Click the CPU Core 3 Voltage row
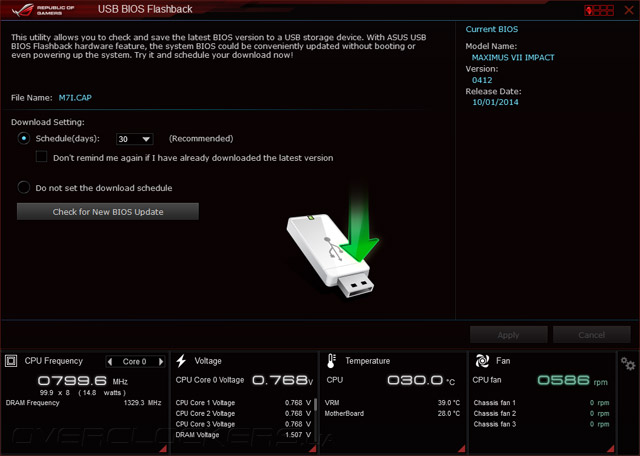Screen dimensions: 640x456 pos(243,424)
